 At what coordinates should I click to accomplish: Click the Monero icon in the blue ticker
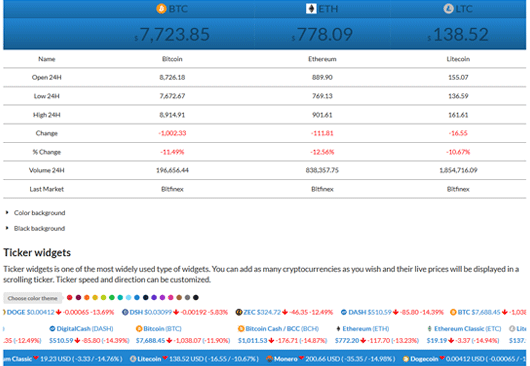point(269,359)
